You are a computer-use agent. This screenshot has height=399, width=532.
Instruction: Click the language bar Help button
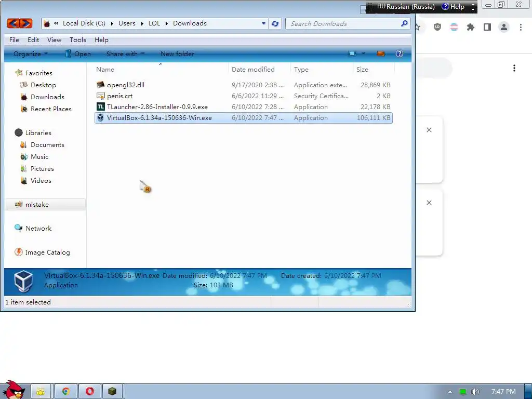pos(453,6)
